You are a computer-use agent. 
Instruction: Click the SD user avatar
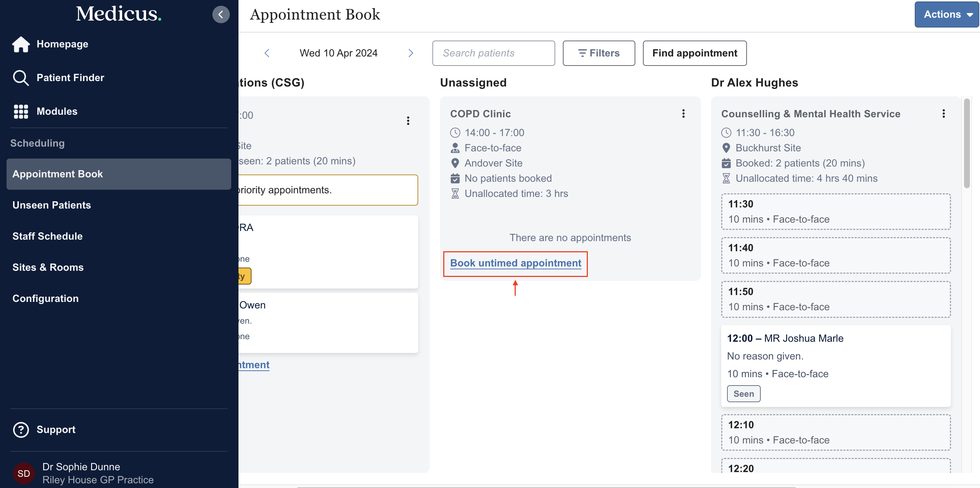(24, 473)
